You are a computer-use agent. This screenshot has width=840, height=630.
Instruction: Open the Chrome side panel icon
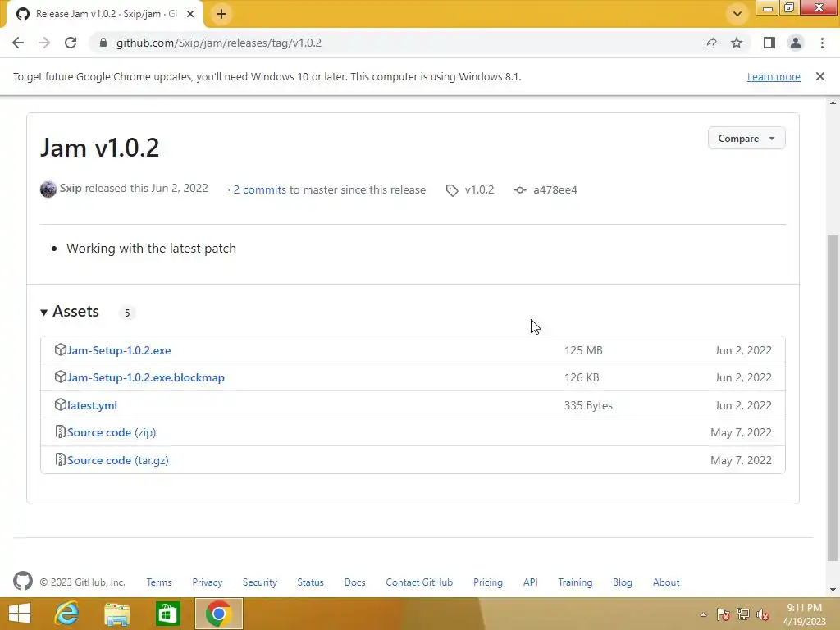(x=769, y=43)
